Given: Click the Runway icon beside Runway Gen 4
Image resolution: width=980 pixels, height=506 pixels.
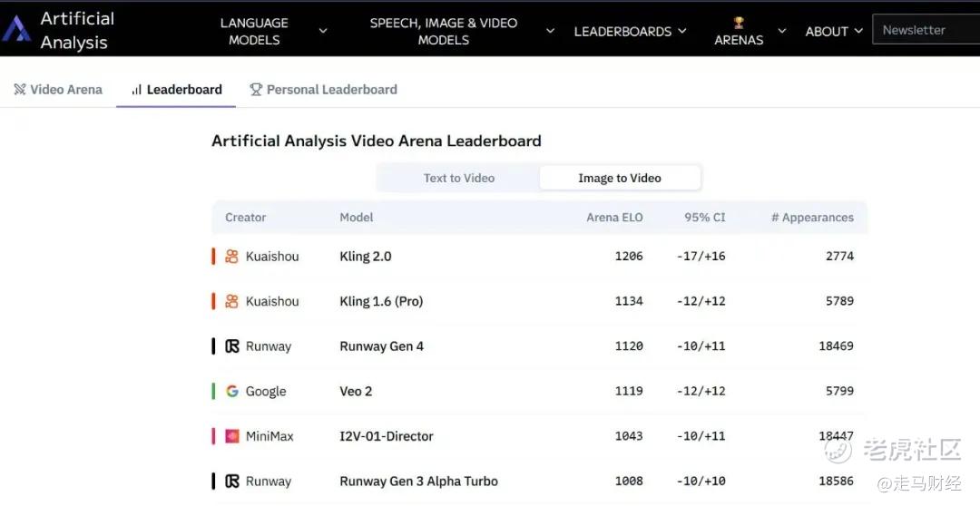Looking at the screenshot, I should point(232,346).
